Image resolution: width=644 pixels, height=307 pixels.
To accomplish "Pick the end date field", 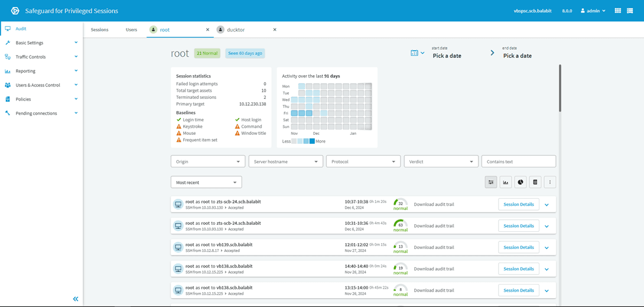I will [x=518, y=56].
